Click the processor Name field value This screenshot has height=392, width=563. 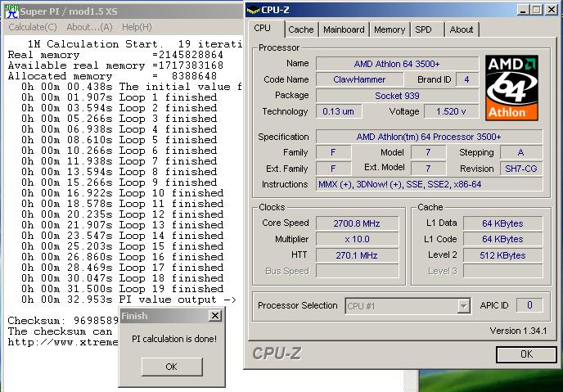tap(397, 64)
